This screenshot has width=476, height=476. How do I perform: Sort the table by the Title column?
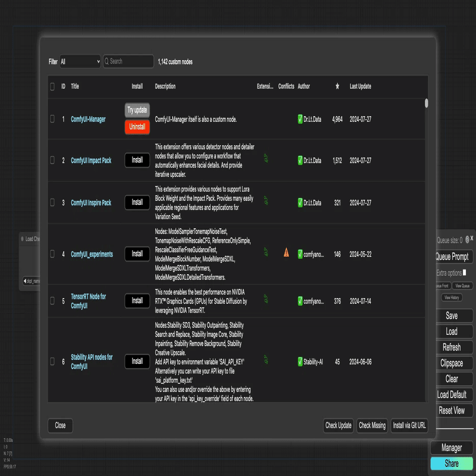click(75, 86)
